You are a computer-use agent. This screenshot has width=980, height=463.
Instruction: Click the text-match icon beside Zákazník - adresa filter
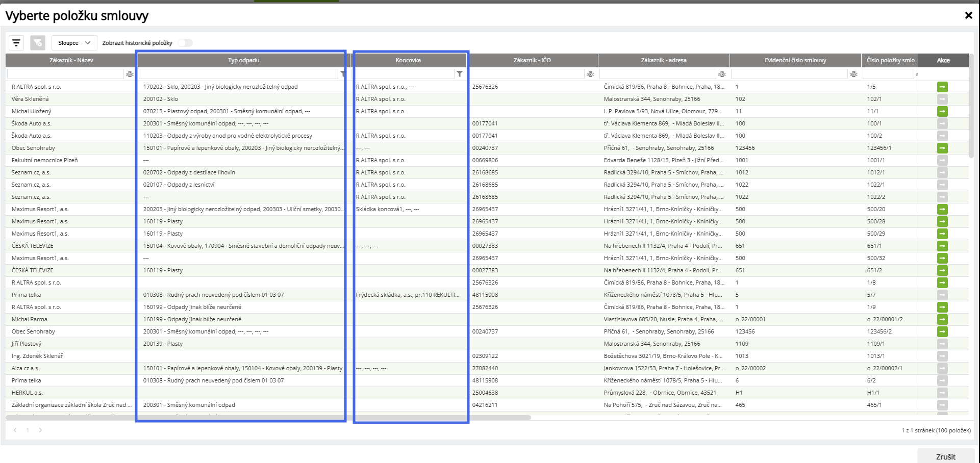click(x=722, y=74)
